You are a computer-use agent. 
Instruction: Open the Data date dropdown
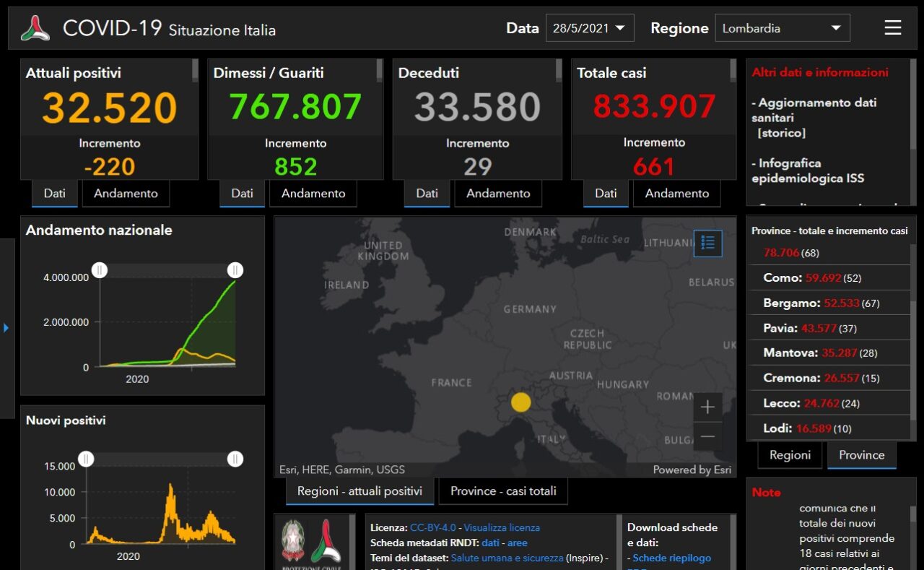point(589,28)
